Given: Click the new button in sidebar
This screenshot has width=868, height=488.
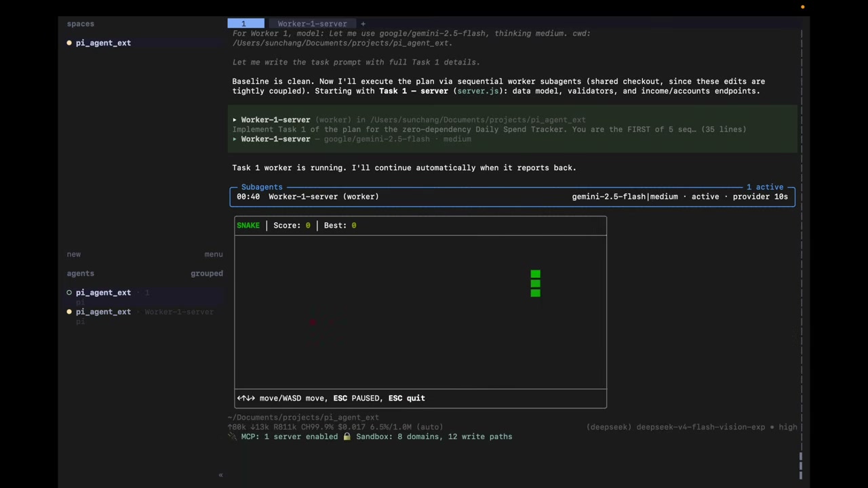Looking at the screenshot, I should 74,254.
